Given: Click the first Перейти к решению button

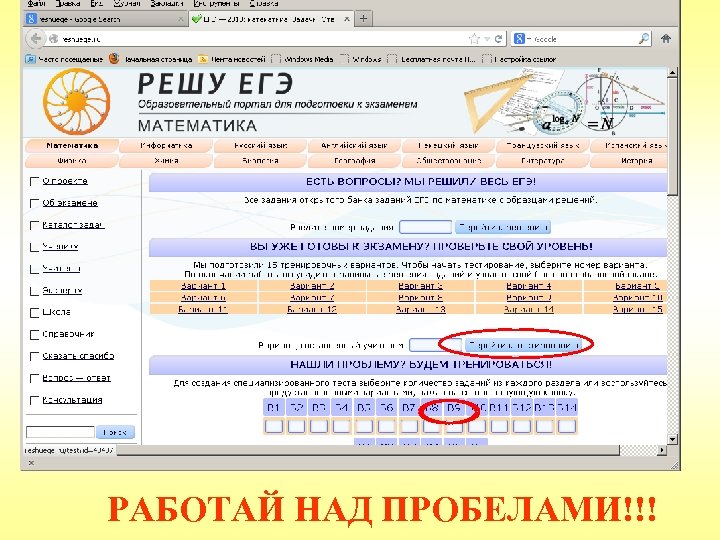Looking at the screenshot, I should (x=503, y=227).
